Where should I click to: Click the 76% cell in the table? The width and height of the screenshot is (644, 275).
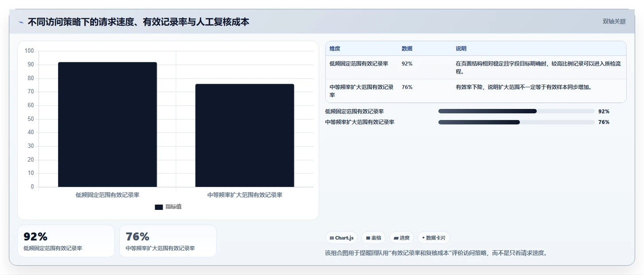coord(407,87)
